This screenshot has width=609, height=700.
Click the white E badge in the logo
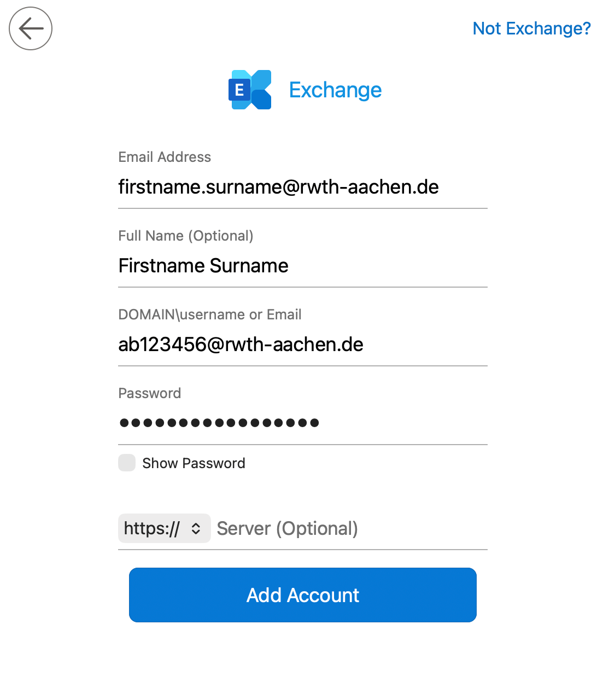(239, 90)
